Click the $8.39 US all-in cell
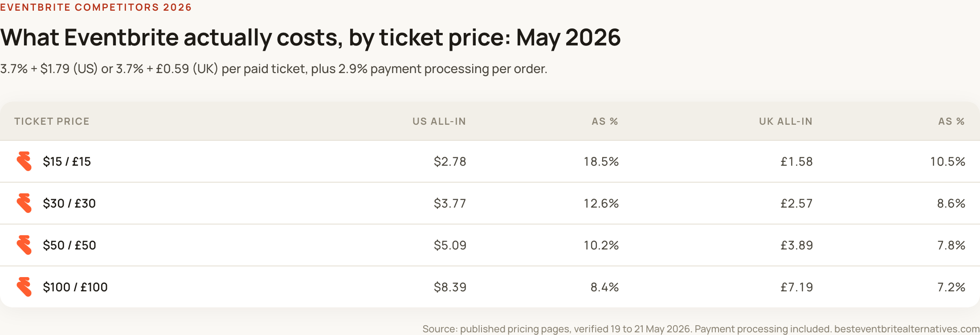Viewport: 980px width, 335px height. [x=450, y=287]
